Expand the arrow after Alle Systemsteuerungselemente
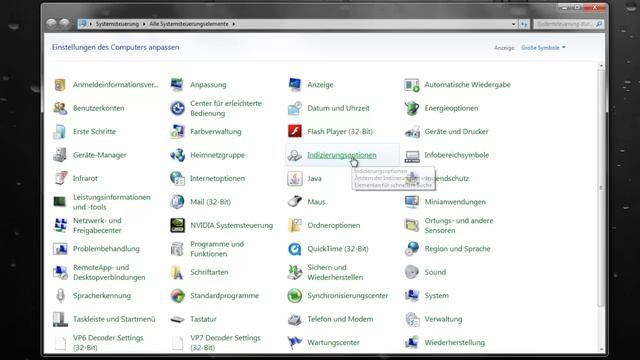Screen dimensions: 640x360 click(x=233, y=24)
